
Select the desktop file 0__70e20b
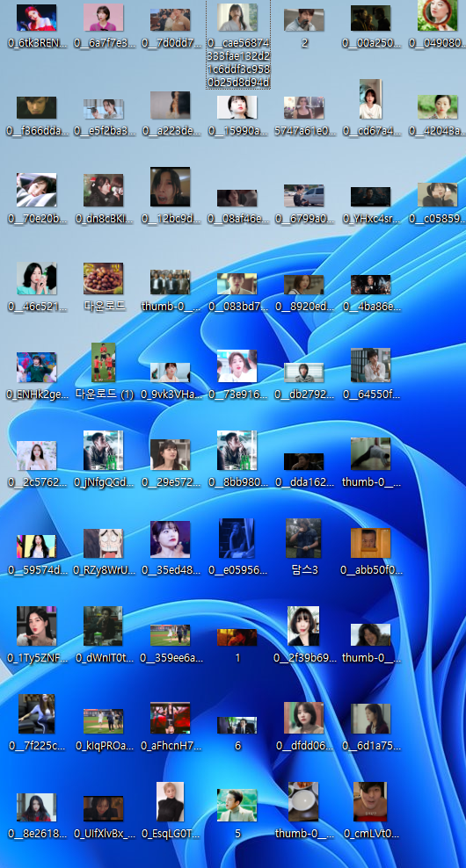click(x=37, y=190)
